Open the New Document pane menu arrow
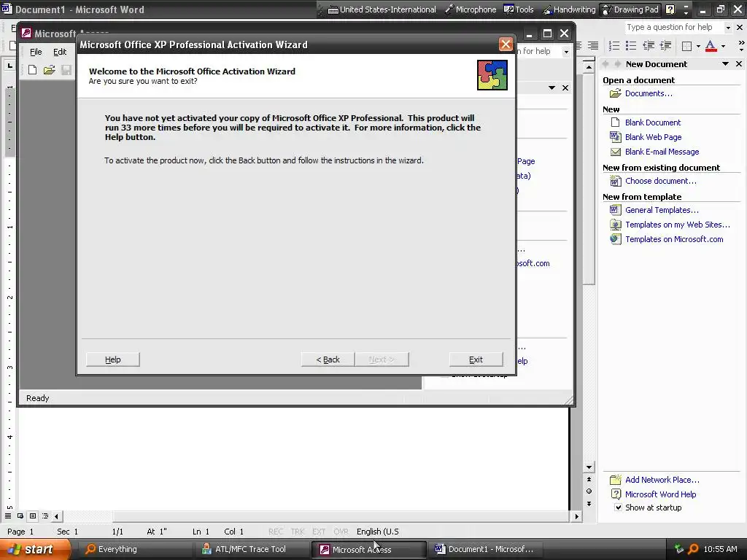 coord(725,64)
